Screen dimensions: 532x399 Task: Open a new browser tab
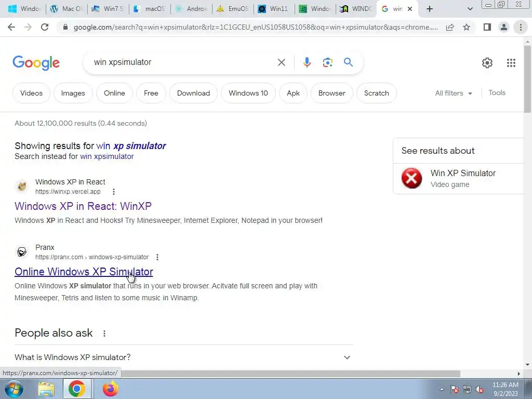tap(430, 9)
